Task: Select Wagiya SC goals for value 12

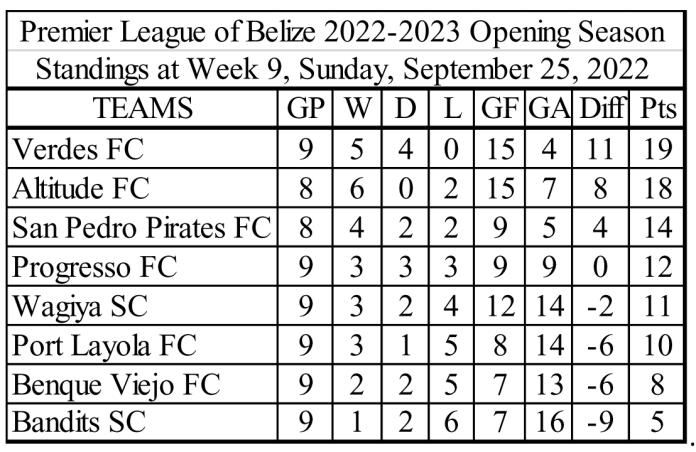Action: [x=500, y=306]
